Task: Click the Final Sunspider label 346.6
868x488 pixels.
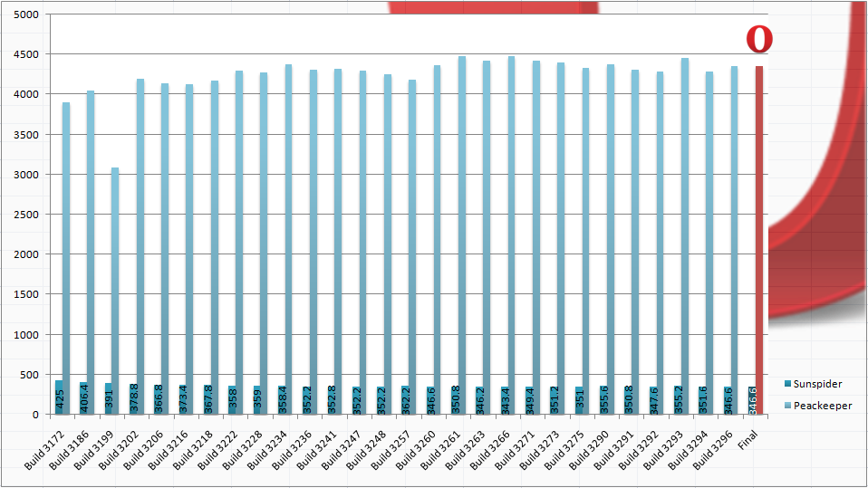Action: (x=753, y=399)
